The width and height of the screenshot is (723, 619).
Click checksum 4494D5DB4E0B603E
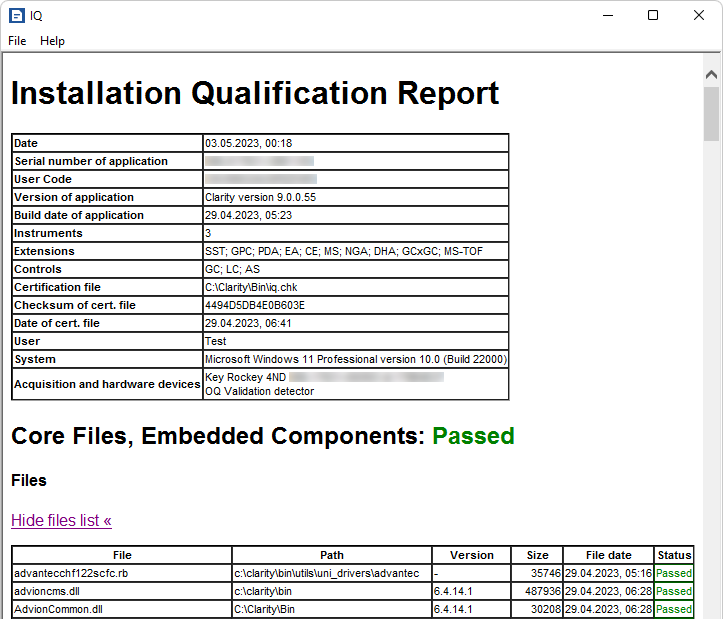tap(255, 305)
